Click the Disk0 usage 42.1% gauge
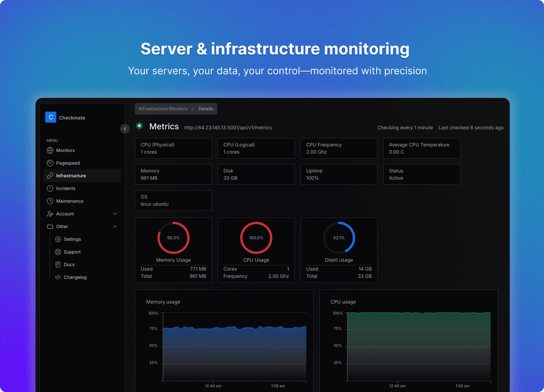The height and width of the screenshot is (392, 544). 339,238
